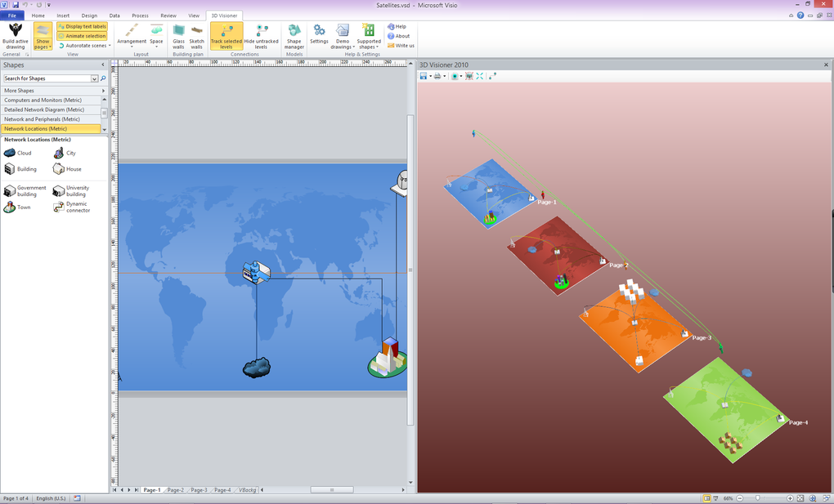Screen dimensions: 834x504
Task: Click fit-to-window arrows icon in 3D Visioner
Action: coord(480,76)
